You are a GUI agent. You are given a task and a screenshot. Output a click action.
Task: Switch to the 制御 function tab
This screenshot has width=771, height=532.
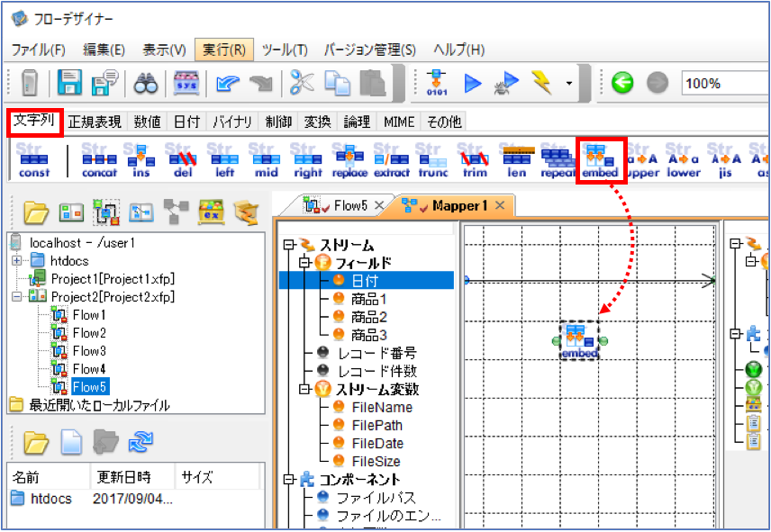tap(279, 122)
